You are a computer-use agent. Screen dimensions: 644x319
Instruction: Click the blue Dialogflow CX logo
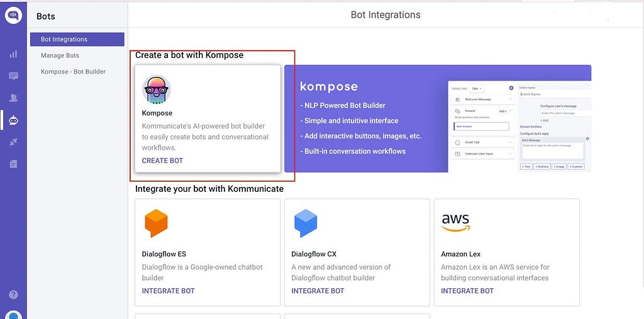(x=306, y=223)
